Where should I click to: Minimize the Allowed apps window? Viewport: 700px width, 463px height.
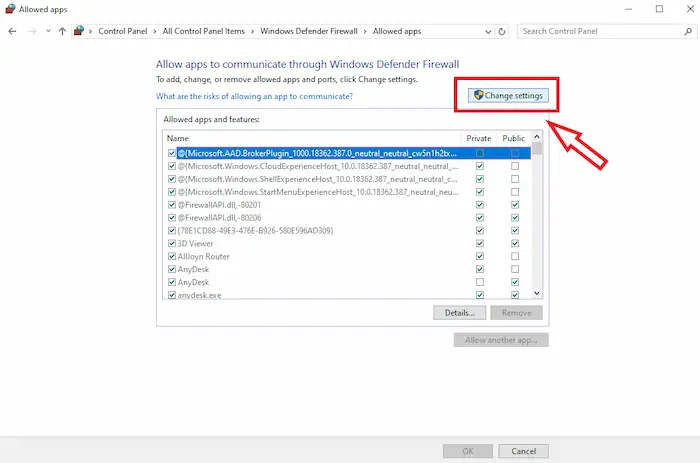tap(629, 9)
